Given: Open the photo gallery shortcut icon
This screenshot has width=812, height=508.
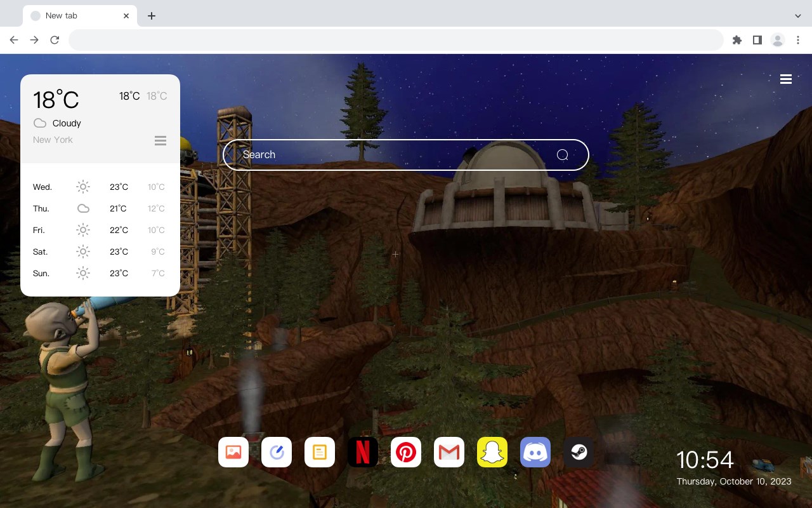Looking at the screenshot, I should [x=233, y=452].
